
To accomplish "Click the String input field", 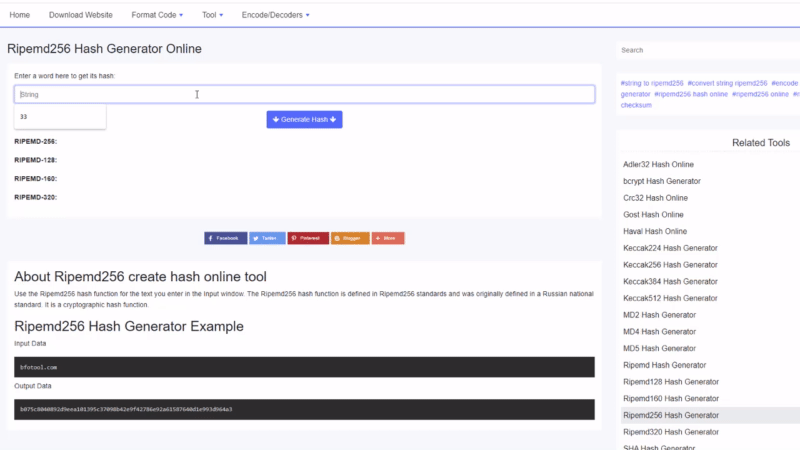I will click(x=304, y=94).
